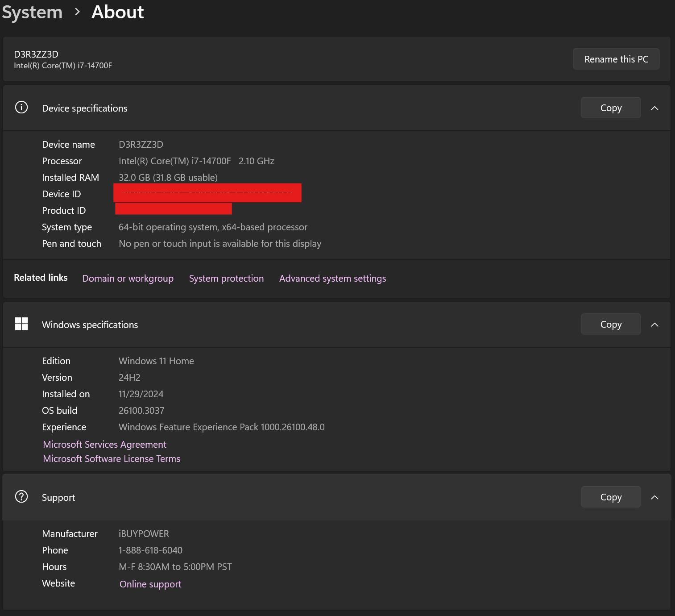Copy the Windows specifications
The height and width of the screenshot is (616, 675).
click(610, 325)
